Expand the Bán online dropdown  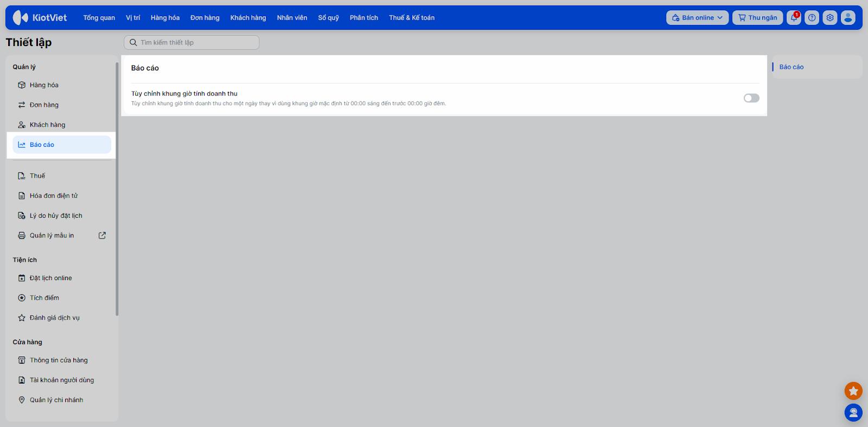(697, 18)
